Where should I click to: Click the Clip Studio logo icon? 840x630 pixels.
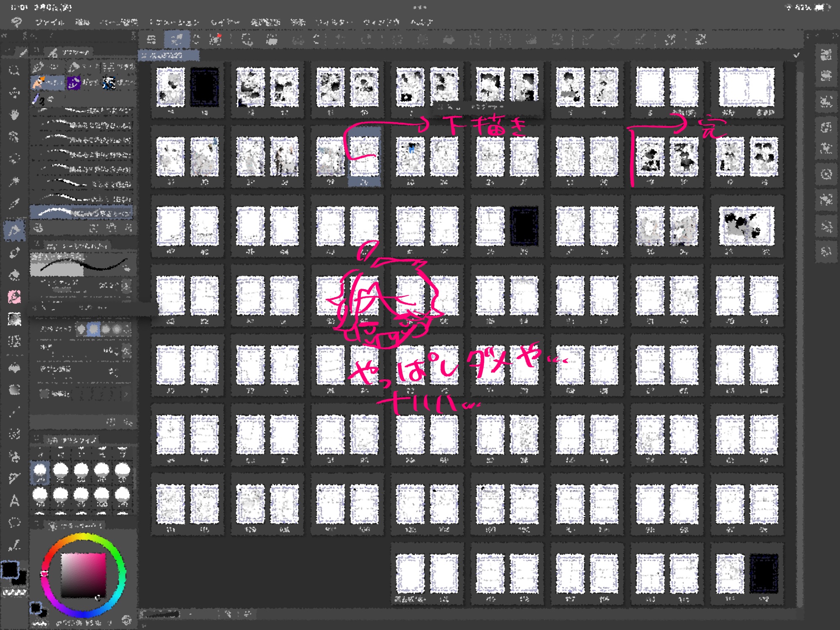coord(16,22)
